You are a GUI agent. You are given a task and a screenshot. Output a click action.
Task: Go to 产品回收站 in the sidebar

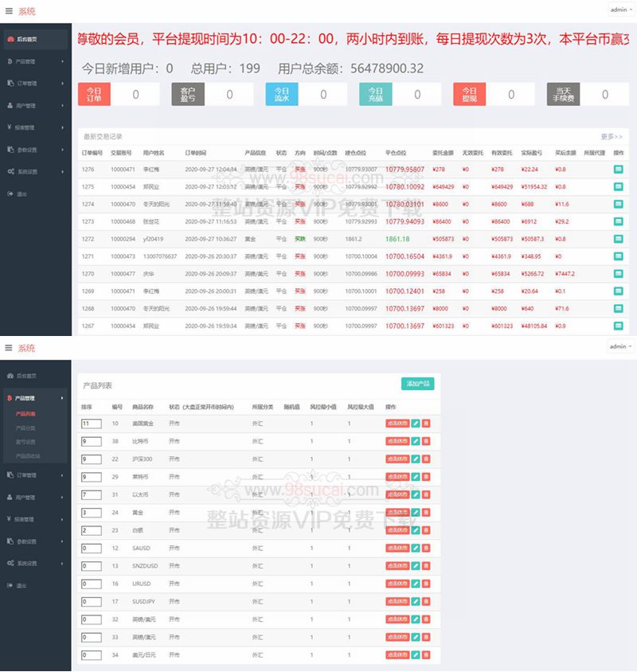coord(28,455)
